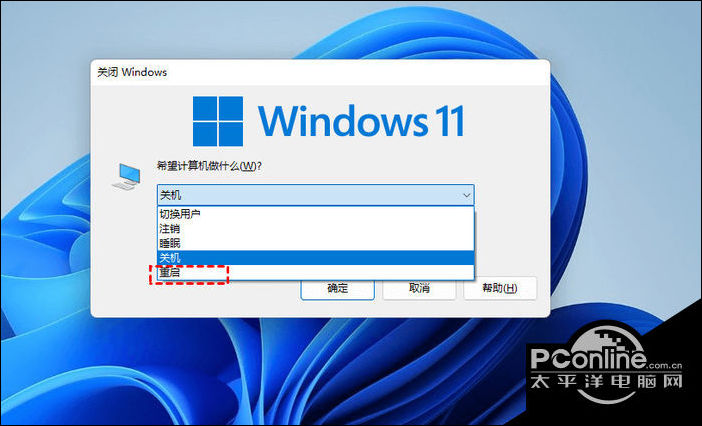Expand the shutdown options chevron arrow
Viewport: 702px width, 426px height.
pos(465,195)
